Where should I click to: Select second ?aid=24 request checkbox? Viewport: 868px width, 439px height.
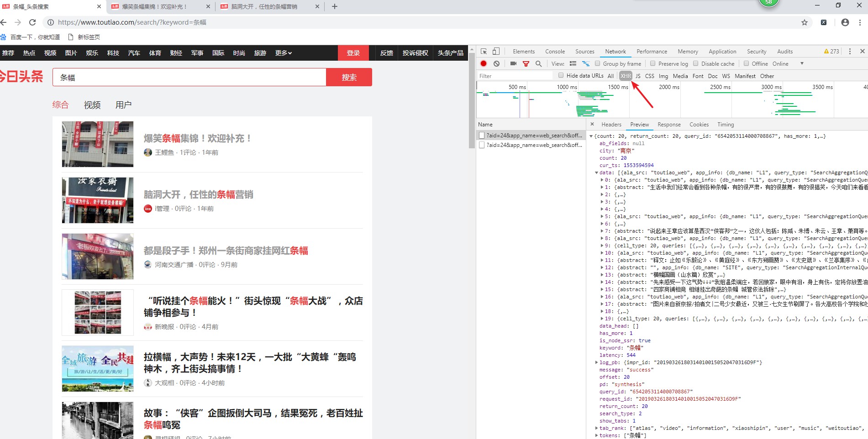(x=482, y=145)
